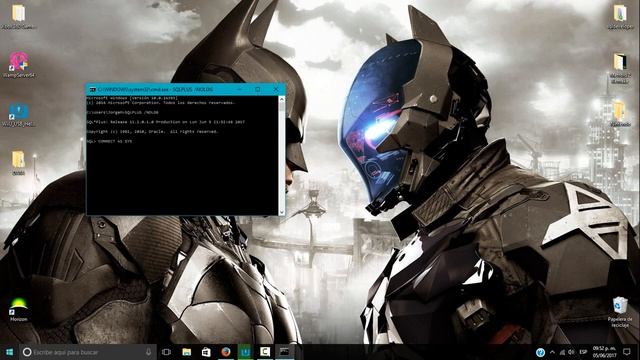640x360 pixels.
Task: Click the Microsoft Corporation line in console
Action: [x=161, y=102]
